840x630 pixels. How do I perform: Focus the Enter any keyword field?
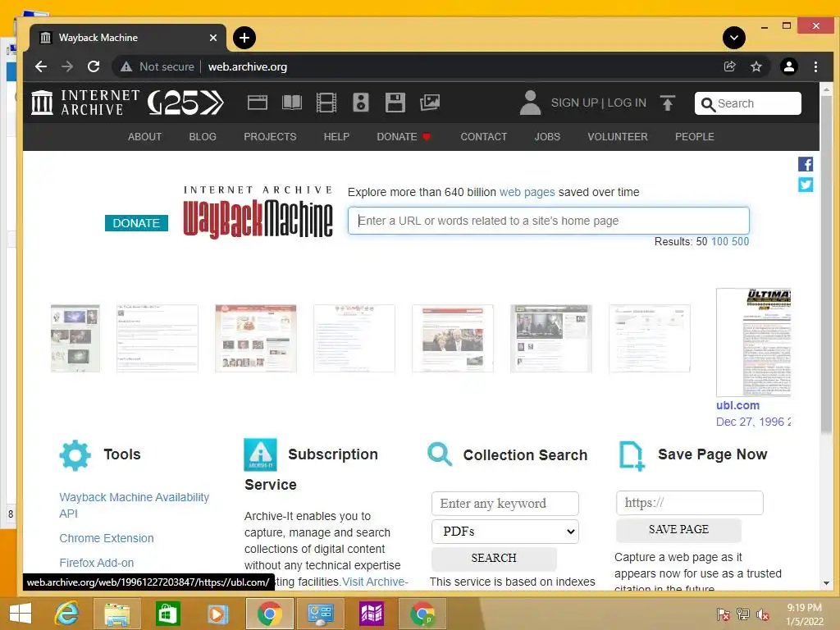(x=505, y=504)
